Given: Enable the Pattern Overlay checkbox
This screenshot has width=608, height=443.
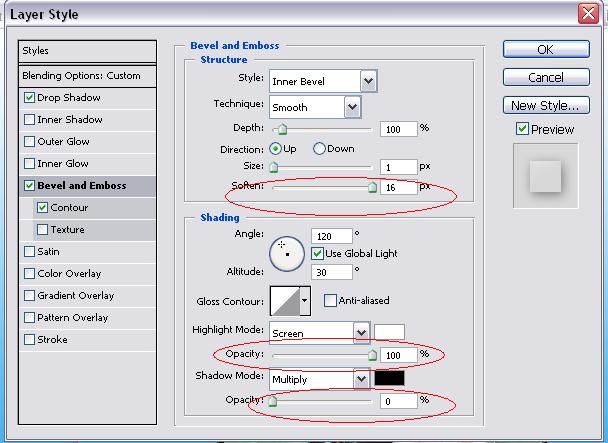Looking at the screenshot, I should point(29,318).
